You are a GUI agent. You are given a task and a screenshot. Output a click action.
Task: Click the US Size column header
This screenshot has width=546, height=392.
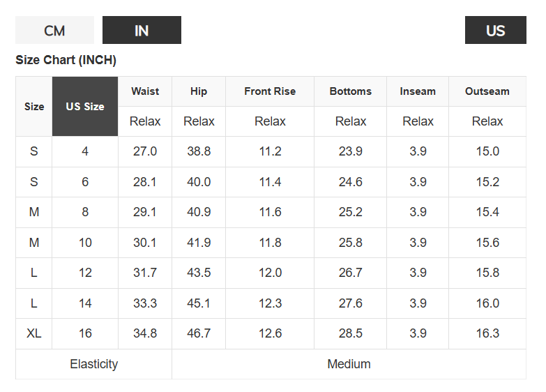click(x=85, y=106)
